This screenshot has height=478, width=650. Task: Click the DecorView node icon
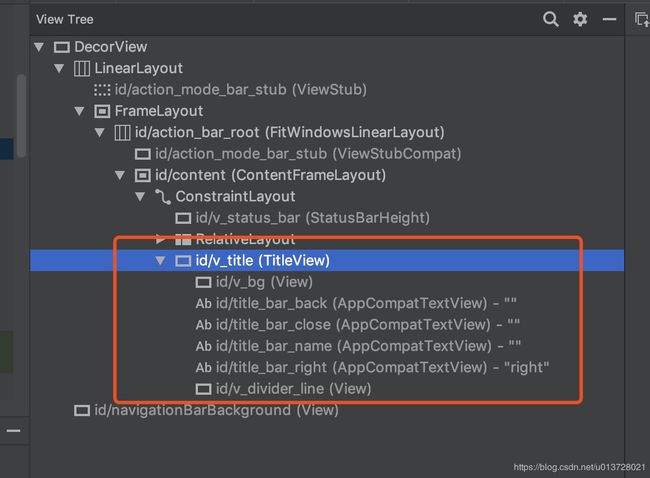click(62, 47)
